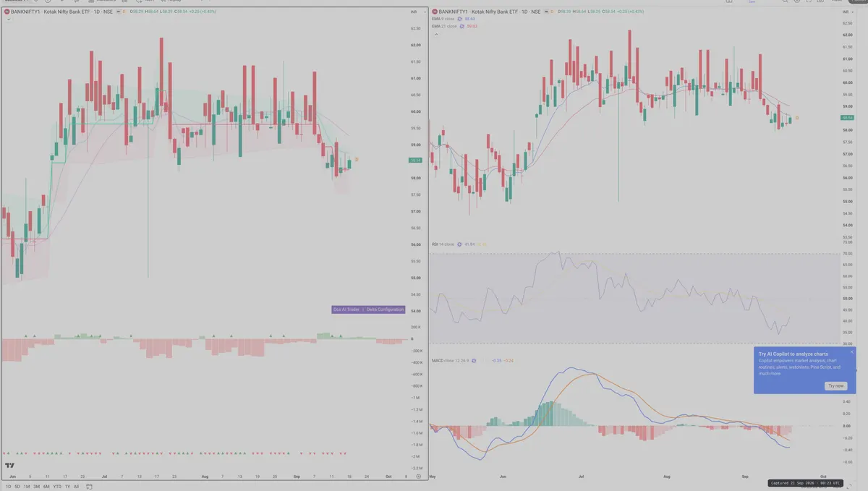The height and width of the screenshot is (491, 868).
Task: Select the 1M time range
Action: [27, 487]
